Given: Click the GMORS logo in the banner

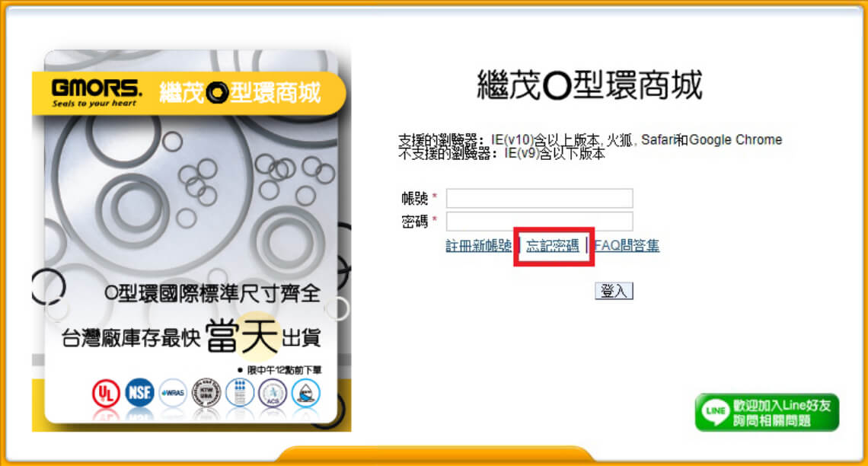Looking at the screenshot, I should [x=97, y=92].
